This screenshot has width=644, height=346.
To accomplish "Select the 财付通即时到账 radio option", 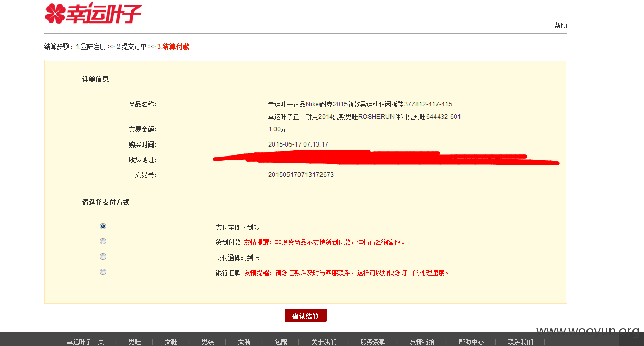I will point(103,256).
